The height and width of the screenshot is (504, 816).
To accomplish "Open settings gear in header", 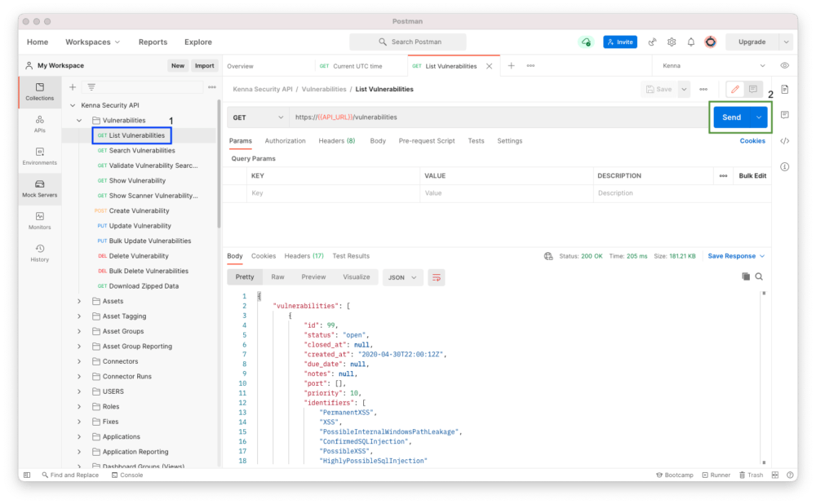I will tap(672, 42).
